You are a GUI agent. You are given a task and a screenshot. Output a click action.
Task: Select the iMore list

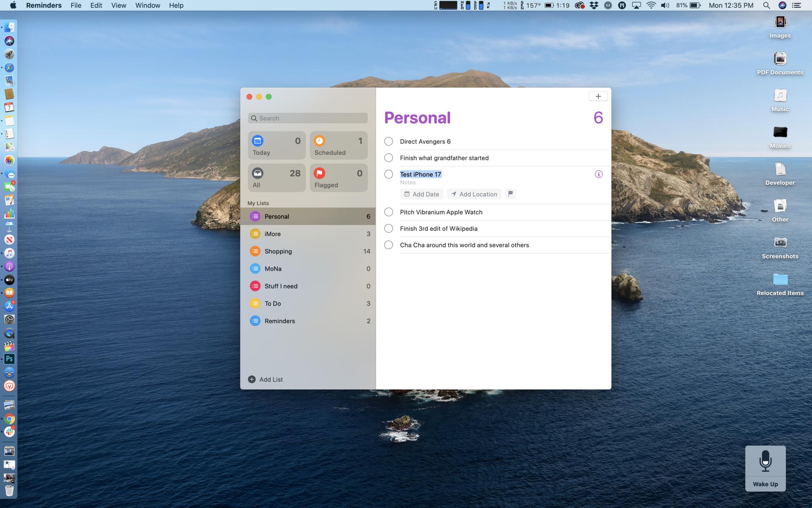point(308,234)
